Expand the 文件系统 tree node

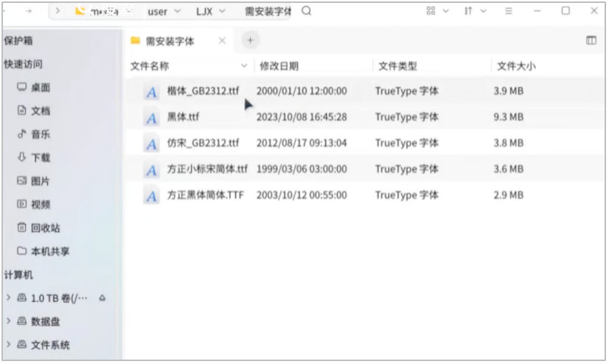point(8,345)
